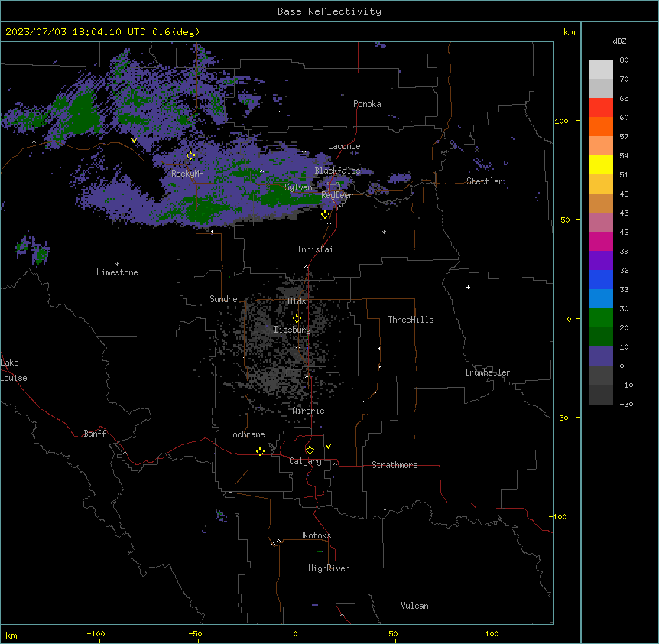Click the Blackfalds city label
Viewport: 659px width, 644px height.
(x=337, y=171)
